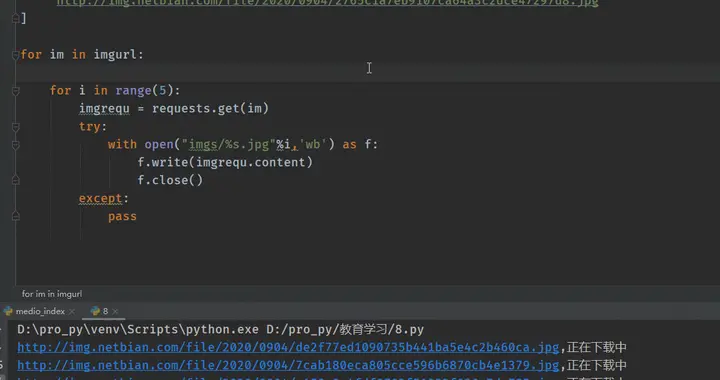Collapse the 'for i in range(5)' block
The image size is (720, 380).
15,91
